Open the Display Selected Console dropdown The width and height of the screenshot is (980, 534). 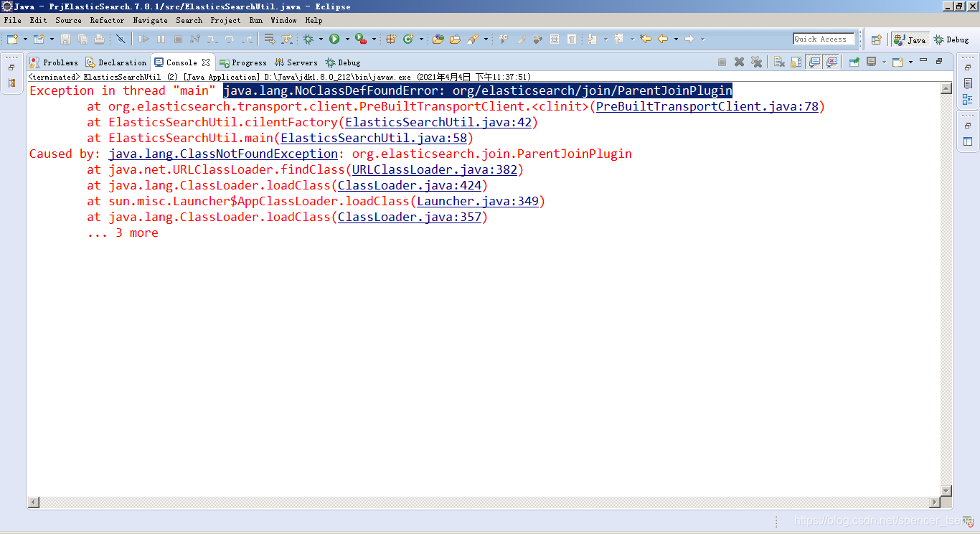coord(884,62)
